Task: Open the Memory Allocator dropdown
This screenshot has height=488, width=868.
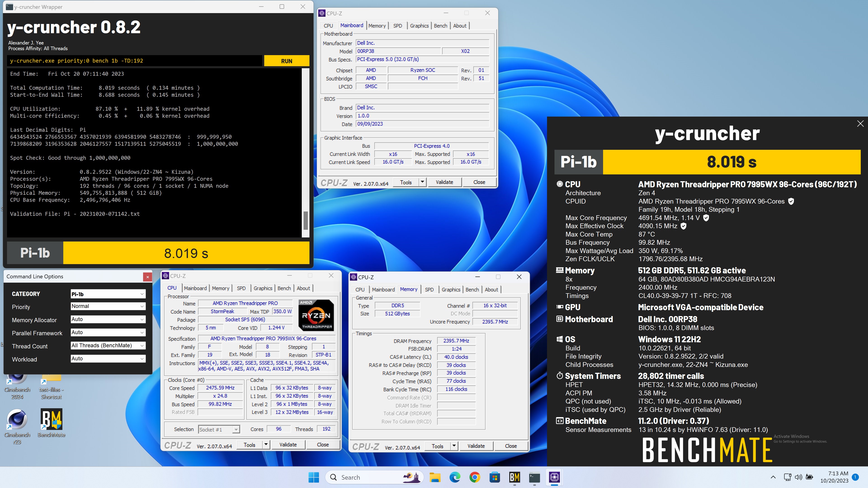Action: click(x=108, y=319)
